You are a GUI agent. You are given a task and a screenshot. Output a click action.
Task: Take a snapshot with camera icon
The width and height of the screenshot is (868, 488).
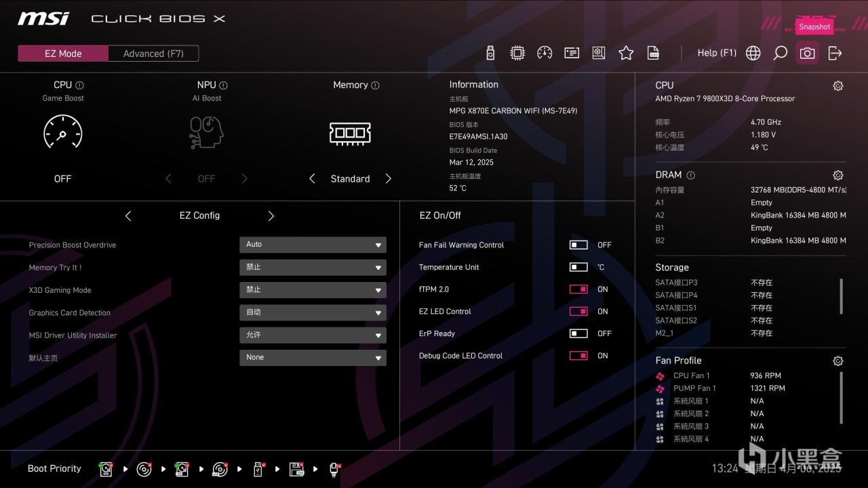pyautogui.click(x=807, y=53)
